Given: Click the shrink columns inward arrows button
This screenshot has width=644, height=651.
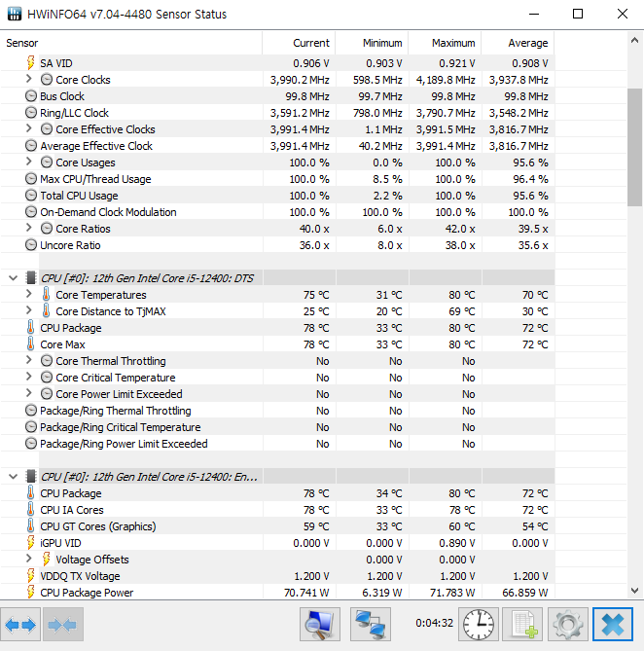Looking at the screenshot, I should (x=62, y=625).
